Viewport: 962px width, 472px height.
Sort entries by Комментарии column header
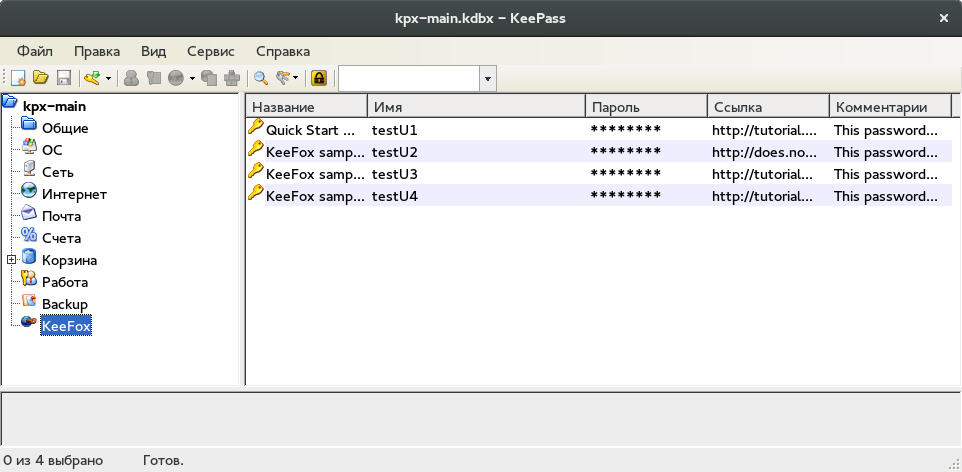890,106
